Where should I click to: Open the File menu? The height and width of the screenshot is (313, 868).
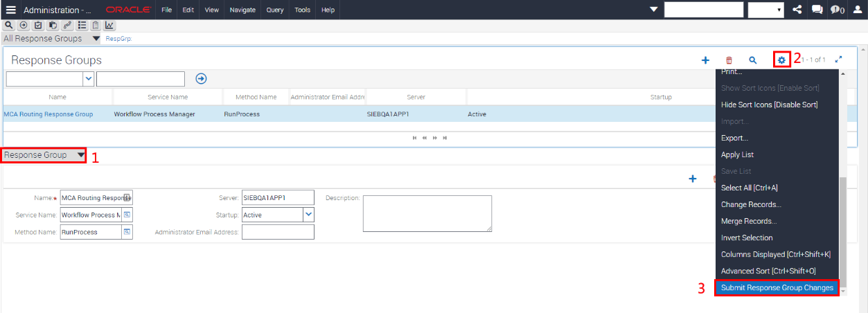coord(166,10)
